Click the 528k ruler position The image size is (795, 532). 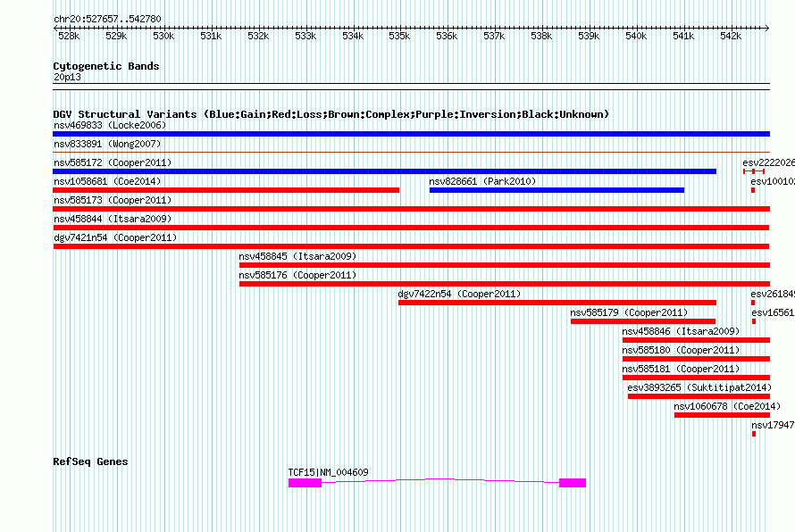coord(69,36)
